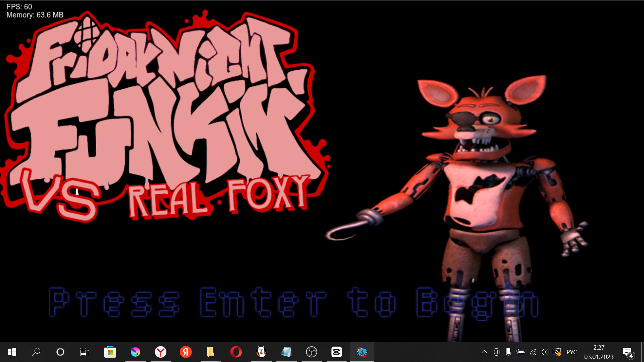Toggle Wi-Fi from the system tray
Image resolution: width=644 pixels, height=362 pixels.
coord(533,352)
